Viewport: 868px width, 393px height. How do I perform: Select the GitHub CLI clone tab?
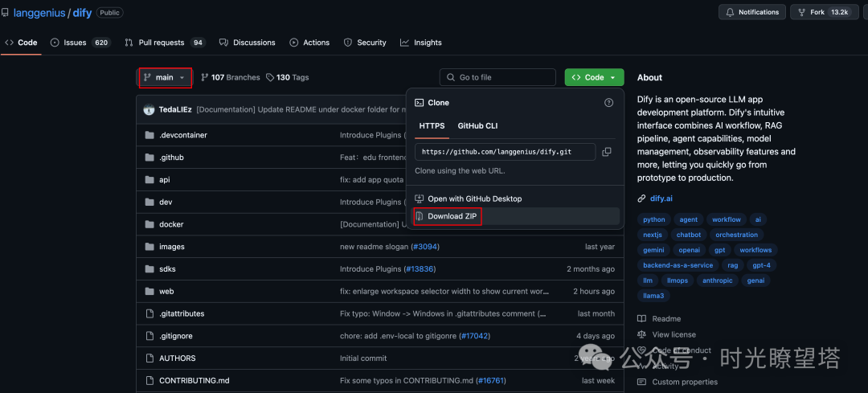point(477,126)
